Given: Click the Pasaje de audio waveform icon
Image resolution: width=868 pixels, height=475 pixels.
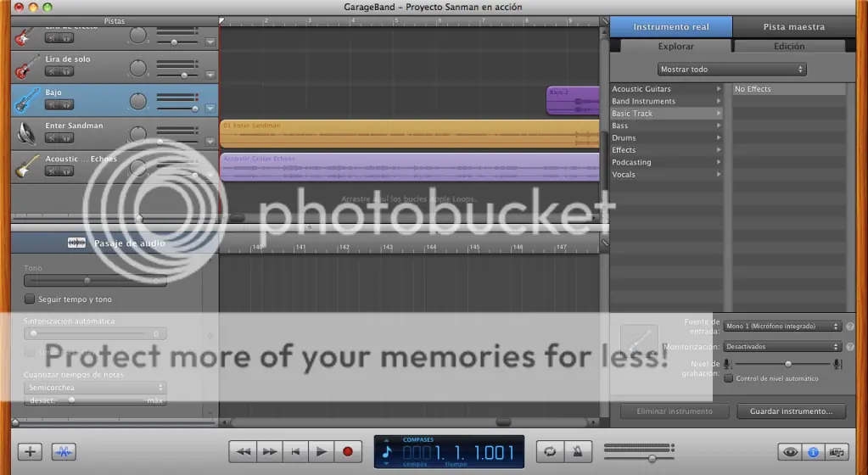Looking at the screenshot, I should coord(76,243).
